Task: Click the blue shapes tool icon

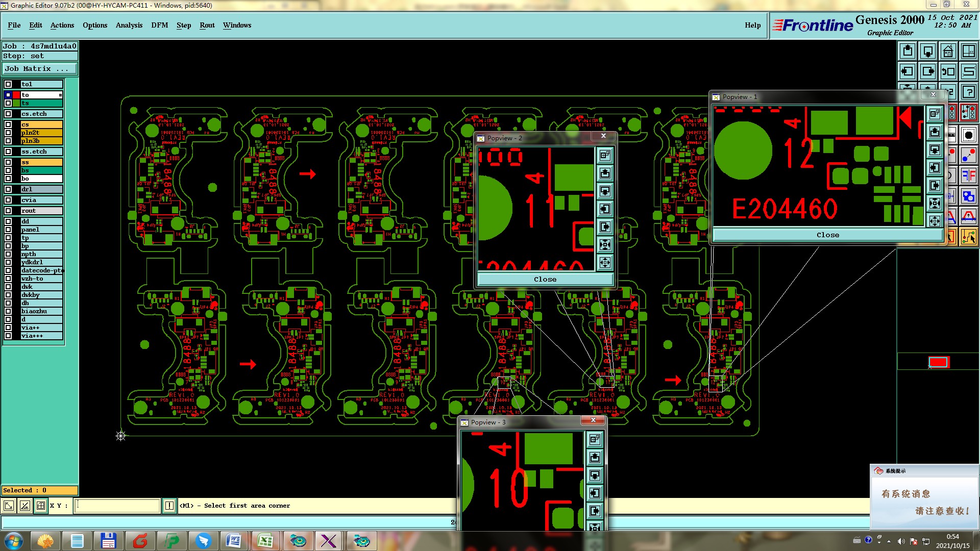Action: pos(969,196)
